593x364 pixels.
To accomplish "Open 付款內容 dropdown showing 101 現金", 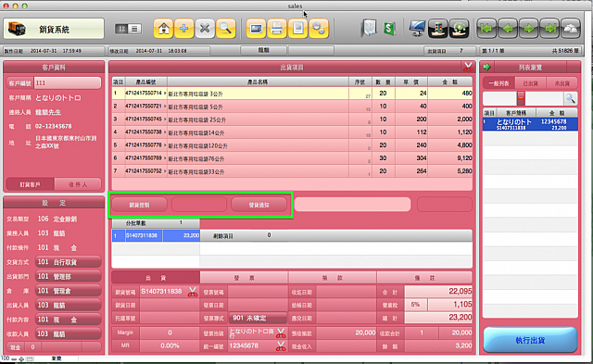I will [68, 320].
